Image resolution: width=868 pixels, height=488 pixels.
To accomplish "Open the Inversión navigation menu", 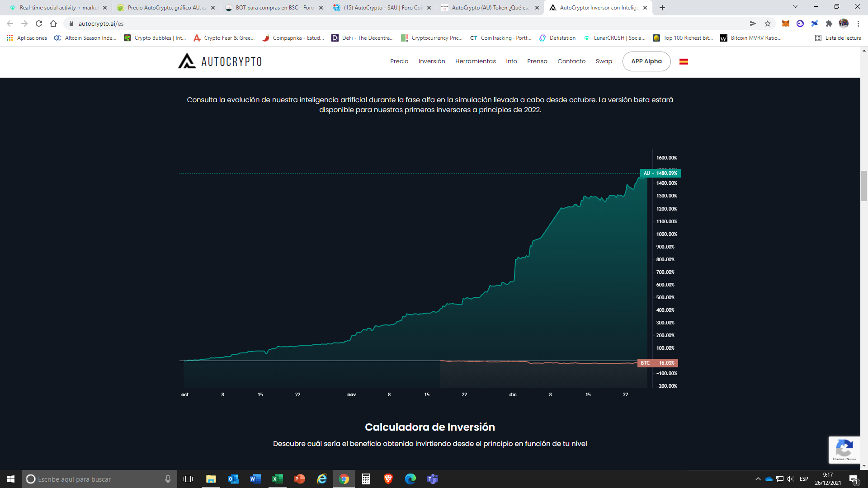I will click(x=431, y=61).
